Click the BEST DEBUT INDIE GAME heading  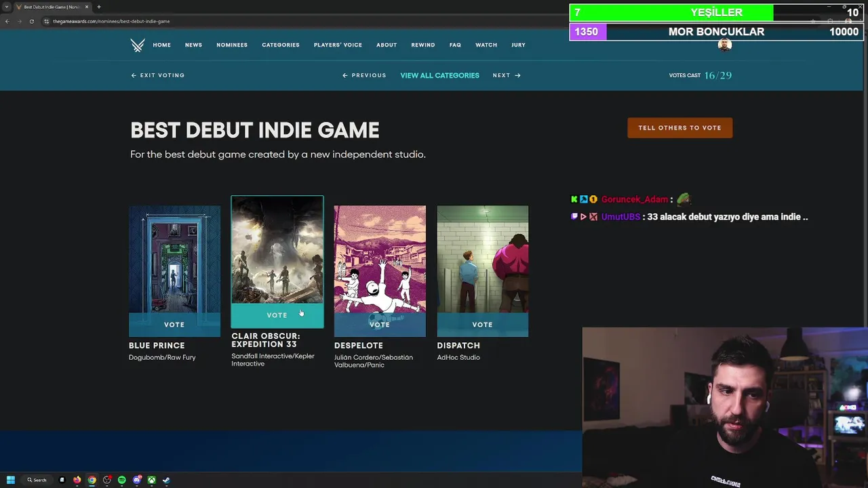(255, 130)
